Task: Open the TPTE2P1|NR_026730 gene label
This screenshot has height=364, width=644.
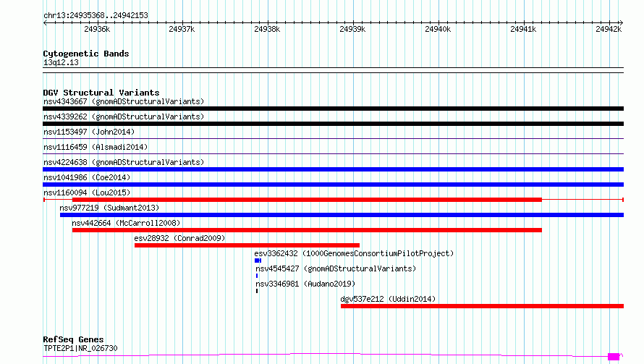Action: pyautogui.click(x=80, y=348)
